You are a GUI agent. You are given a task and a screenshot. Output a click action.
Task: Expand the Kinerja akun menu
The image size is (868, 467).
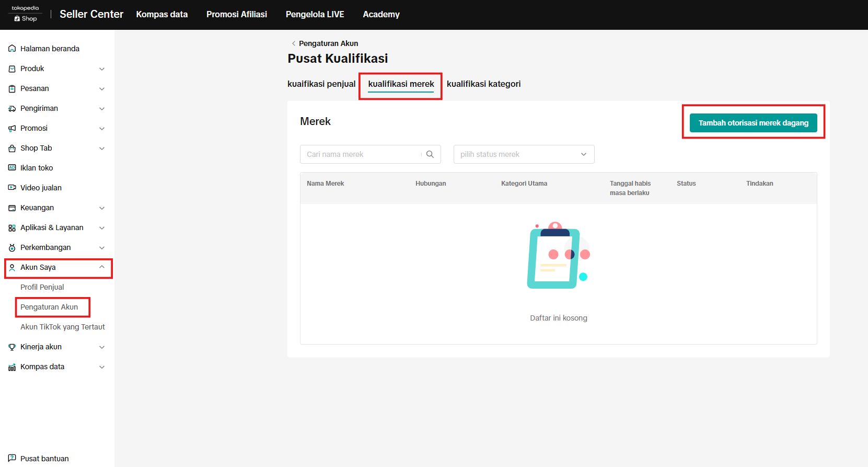click(102, 347)
